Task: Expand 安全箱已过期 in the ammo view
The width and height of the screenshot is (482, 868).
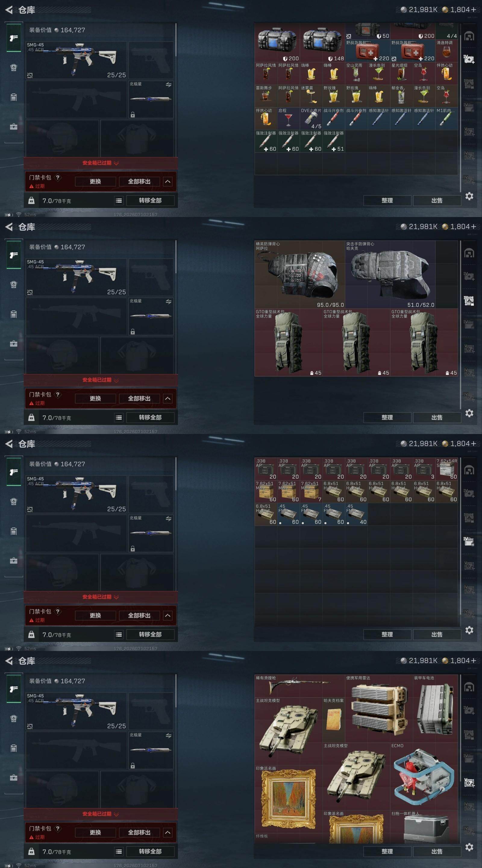Action: point(100,597)
